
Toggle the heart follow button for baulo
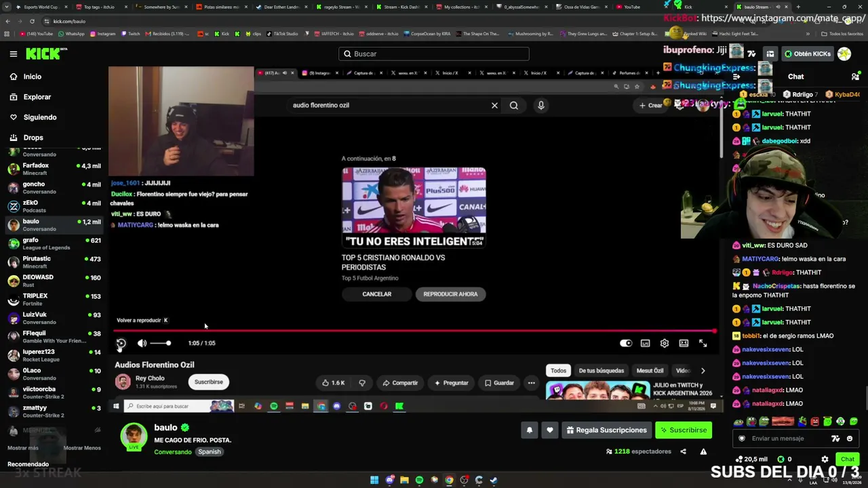click(x=550, y=430)
